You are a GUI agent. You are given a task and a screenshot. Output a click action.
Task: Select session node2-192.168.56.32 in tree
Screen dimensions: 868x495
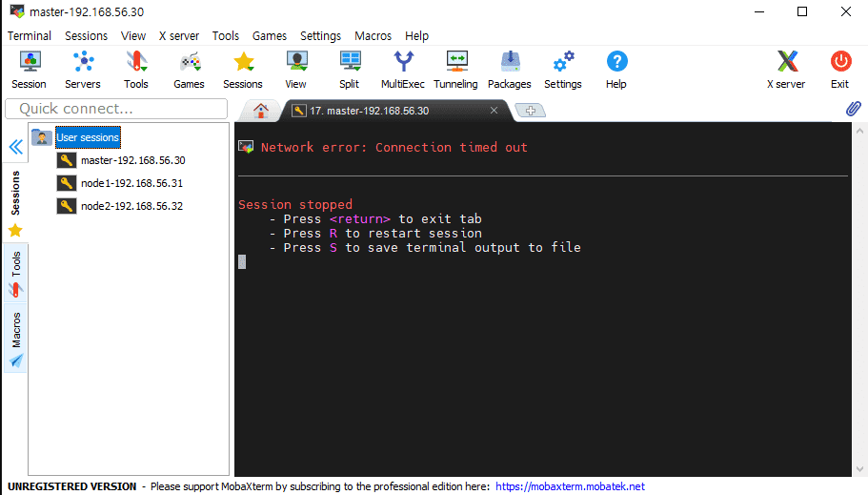pyautogui.click(x=131, y=206)
